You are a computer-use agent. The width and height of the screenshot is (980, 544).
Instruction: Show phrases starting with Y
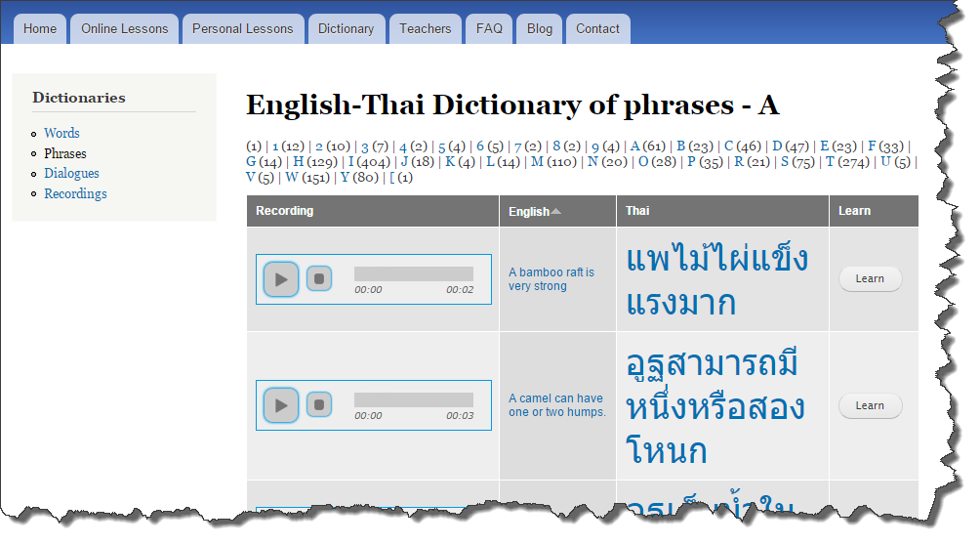coord(345,178)
